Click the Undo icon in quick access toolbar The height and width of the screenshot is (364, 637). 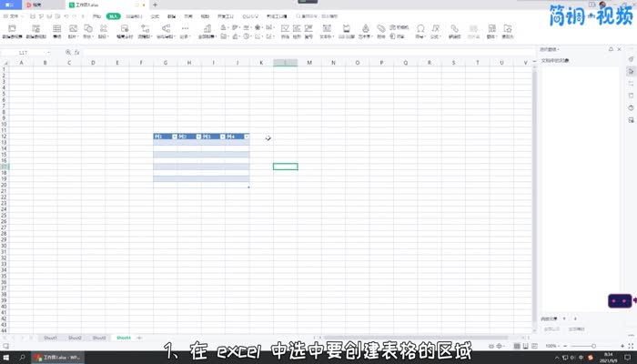click(x=67, y=16)
